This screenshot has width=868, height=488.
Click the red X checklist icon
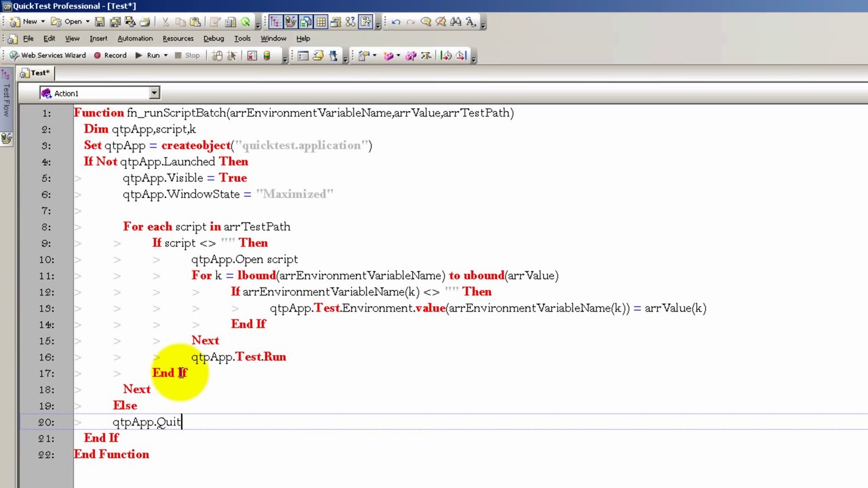[252, 56]
